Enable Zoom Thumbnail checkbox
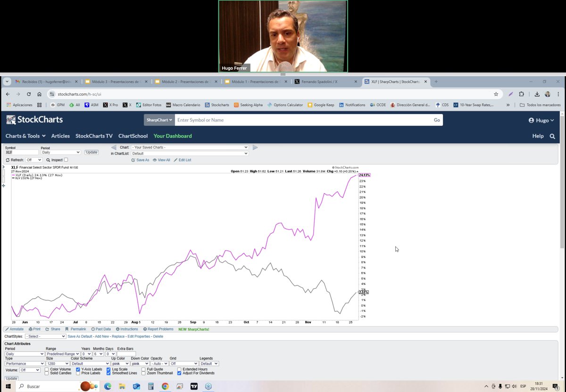 (x=143, y=373)
